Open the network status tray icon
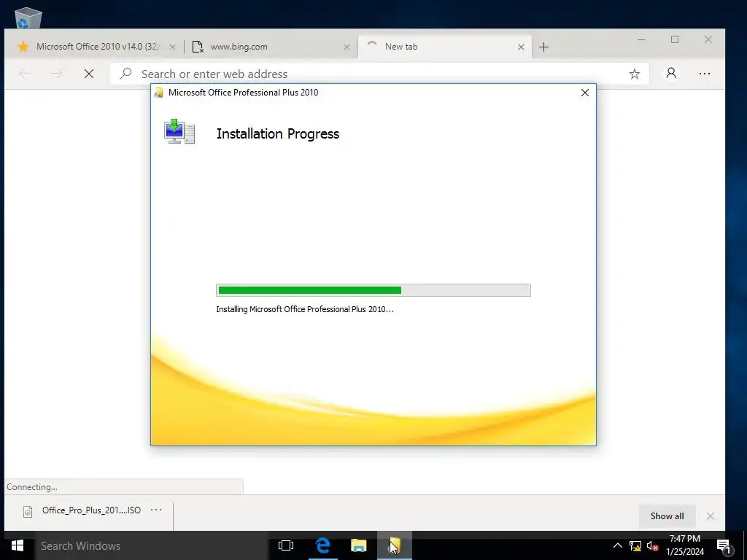The height and width of the screenshot is (560, 747). [635, 545]
